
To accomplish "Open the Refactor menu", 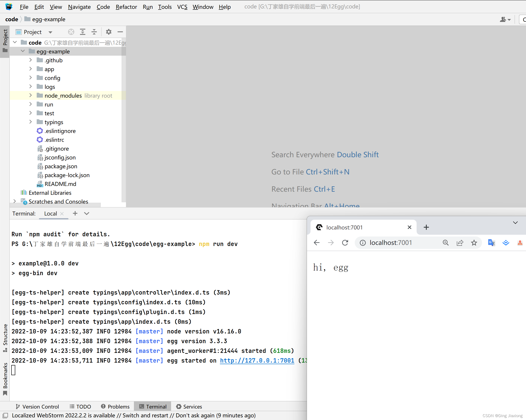I will [x=126, y=7].
